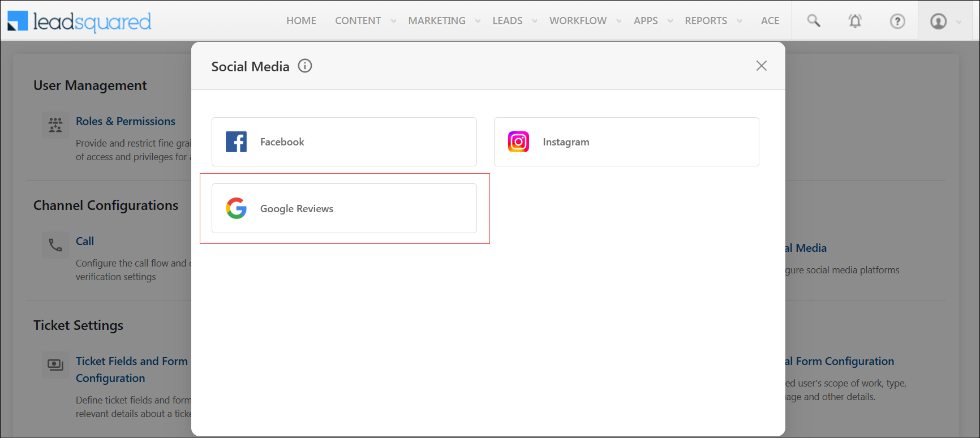Open the search magnifier icon
This screenshot has height=438, width=980.
(x=814, y=21)
